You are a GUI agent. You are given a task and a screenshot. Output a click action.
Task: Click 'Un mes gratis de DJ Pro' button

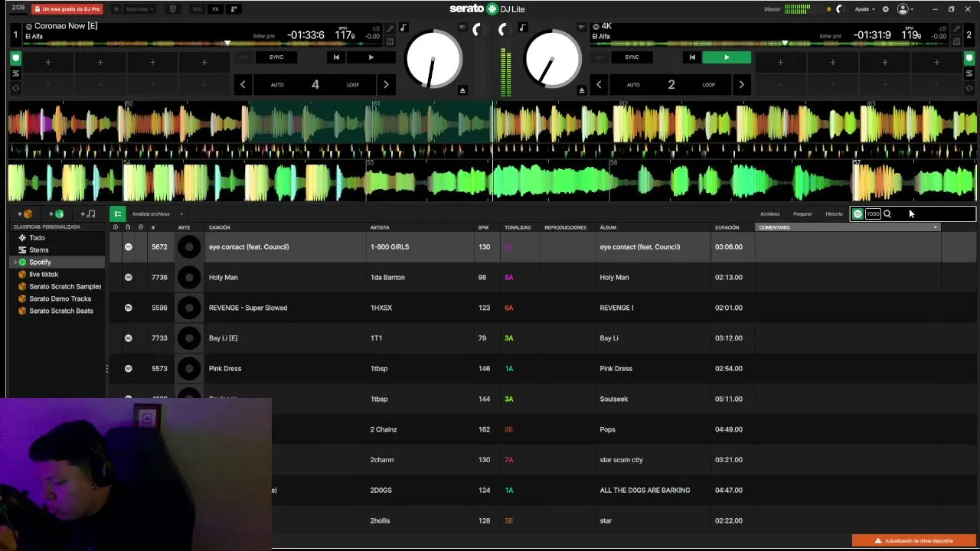pos(67,9)
